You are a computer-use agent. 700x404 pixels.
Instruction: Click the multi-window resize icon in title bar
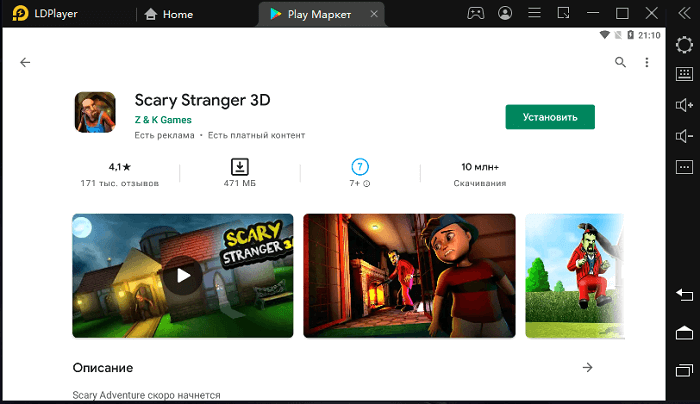[563, 13]
